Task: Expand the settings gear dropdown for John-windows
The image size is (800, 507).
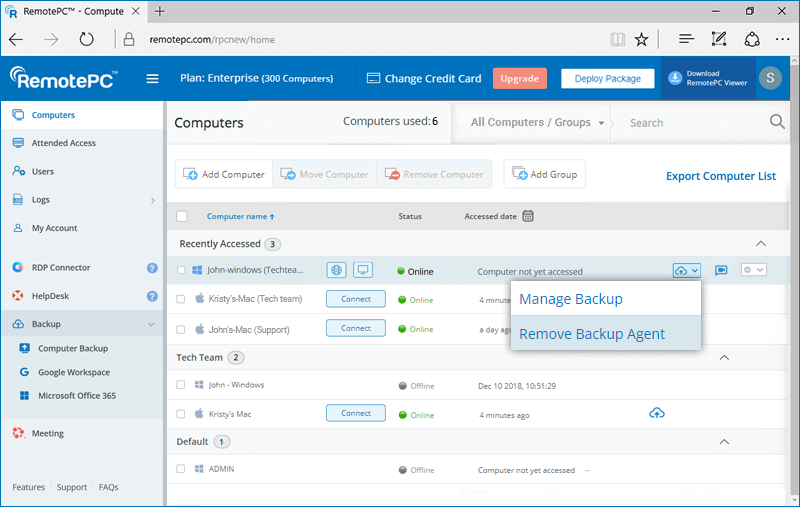Action: click(x=753, y=270)
